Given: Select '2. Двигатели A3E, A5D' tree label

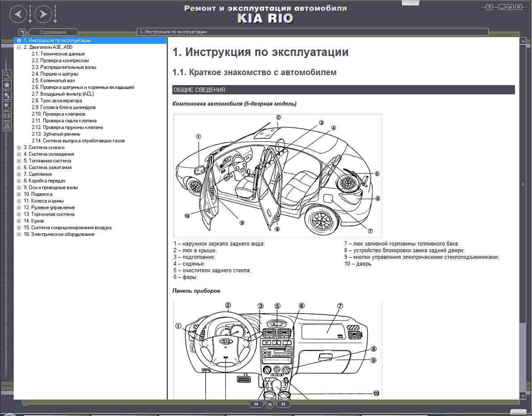Looking at the screenshot, I should coord(48,47).
